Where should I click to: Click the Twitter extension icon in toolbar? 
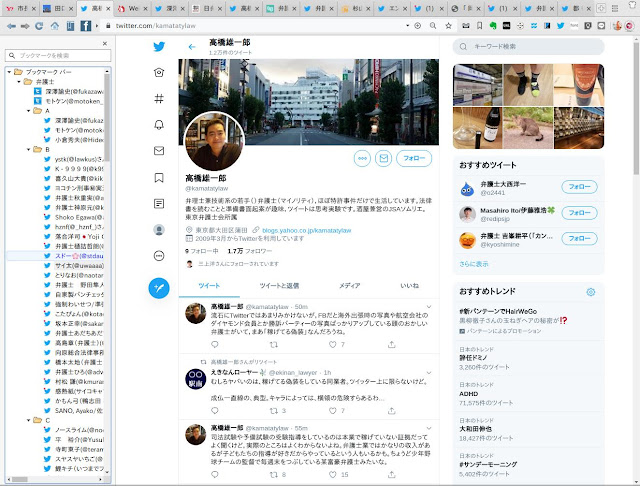pyautogui.click(x=560, y=26)
